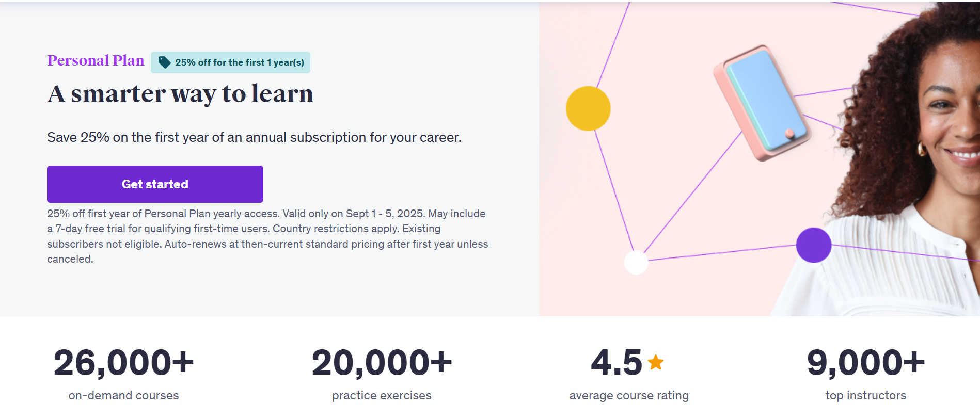
Task: Click the fine print disclaimer paragraph
Action: [x=266, y=236]
